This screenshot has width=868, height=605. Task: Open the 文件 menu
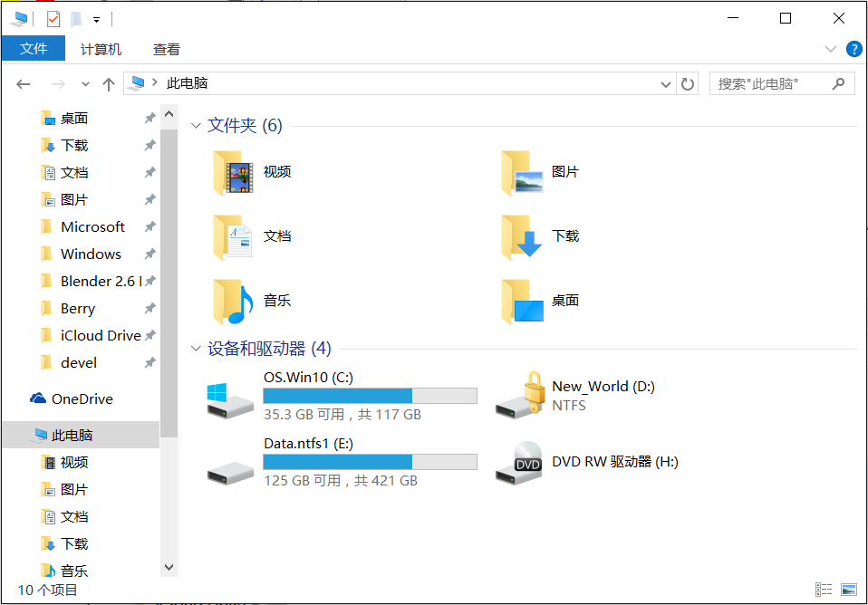[34, 49]
